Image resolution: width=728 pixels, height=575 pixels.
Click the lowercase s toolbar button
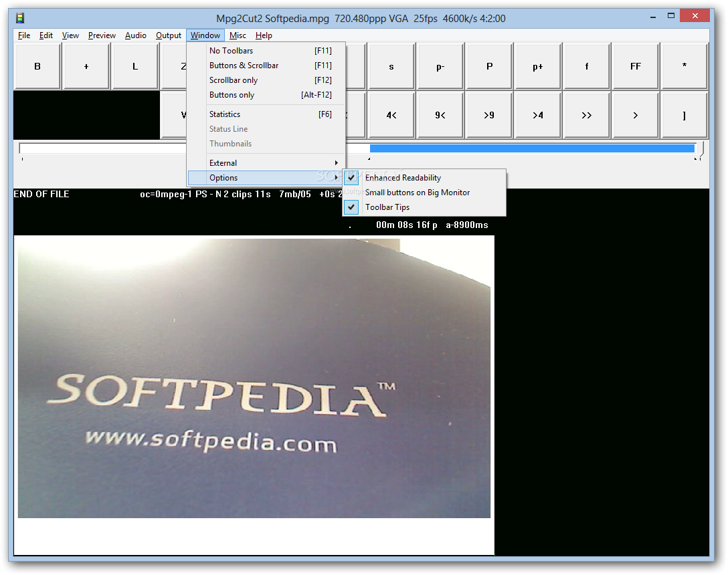(391, 66)
